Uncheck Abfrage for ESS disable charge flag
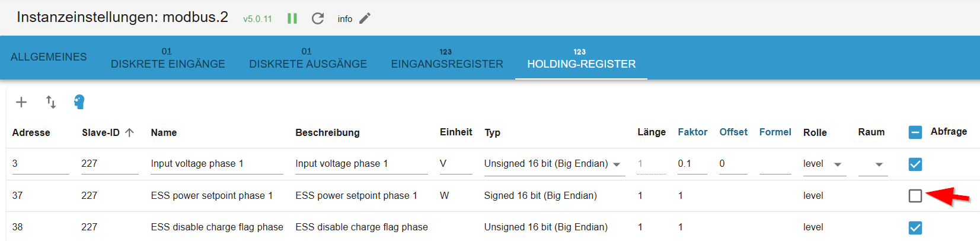 pyautogui.click(x=915, y=227)
